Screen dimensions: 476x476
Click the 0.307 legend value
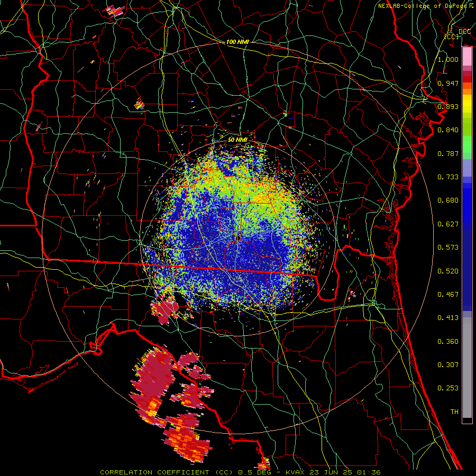click(x=448, y=365)
